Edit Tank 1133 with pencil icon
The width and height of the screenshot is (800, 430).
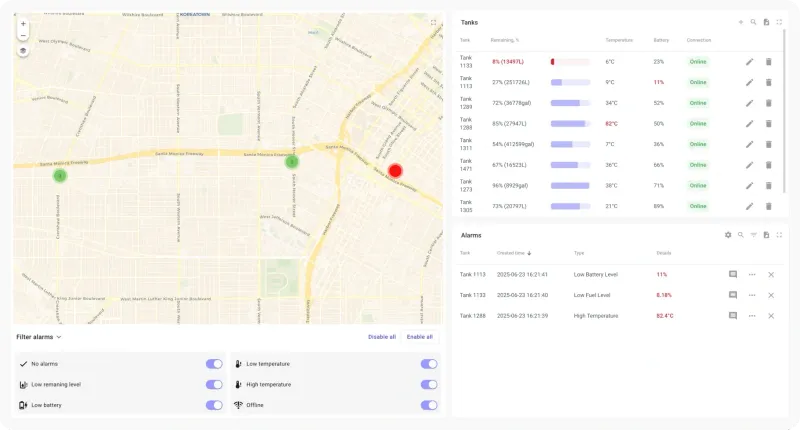click(x=749, y=62)
